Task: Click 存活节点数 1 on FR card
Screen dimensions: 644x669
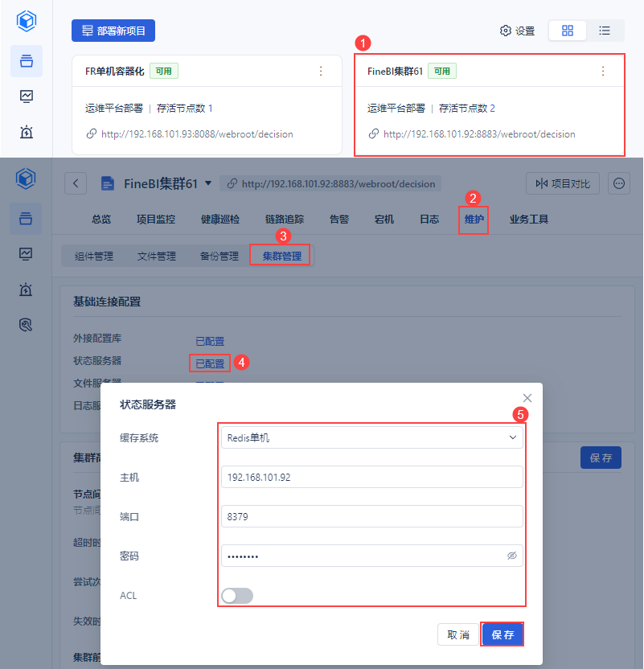Action: pos(184,108)
